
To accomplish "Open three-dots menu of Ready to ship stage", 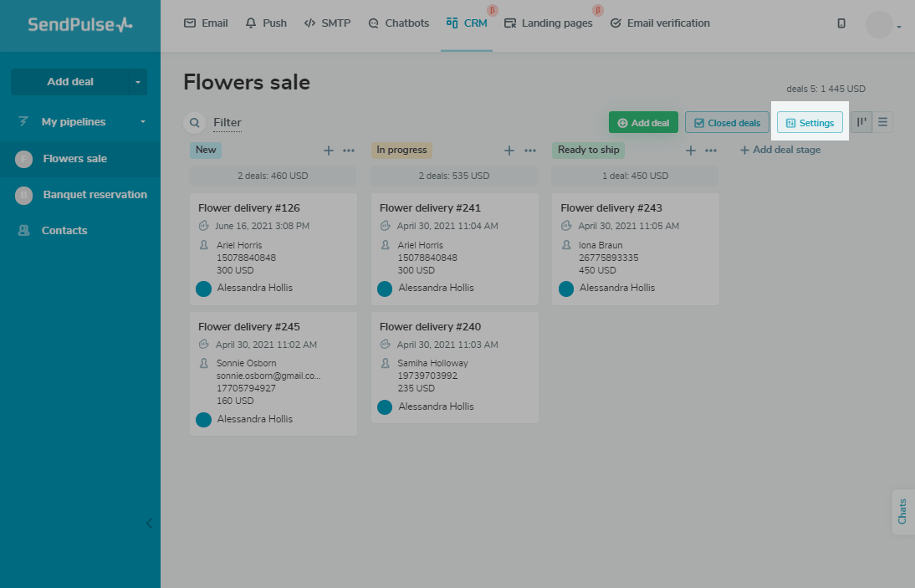I will click(x=711, y=151).
